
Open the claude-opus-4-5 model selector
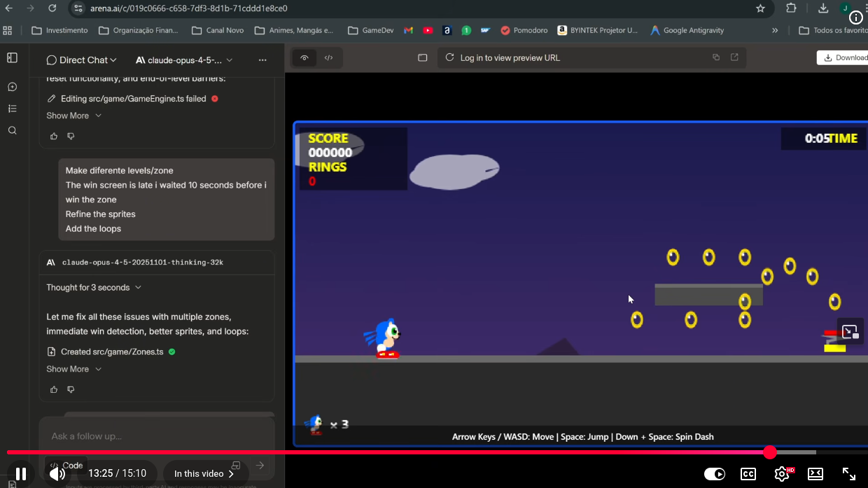(185, 60)
